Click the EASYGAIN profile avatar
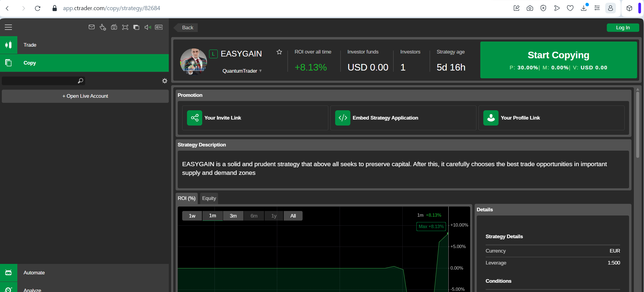Viewport: 644px width, 292px height. pyautogui.click(x=194, y=62)
